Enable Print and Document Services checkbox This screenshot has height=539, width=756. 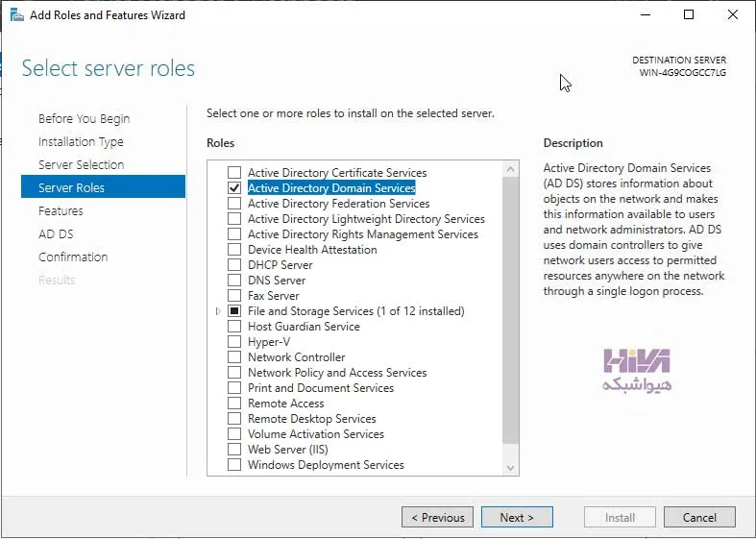(x=234, y=388)
